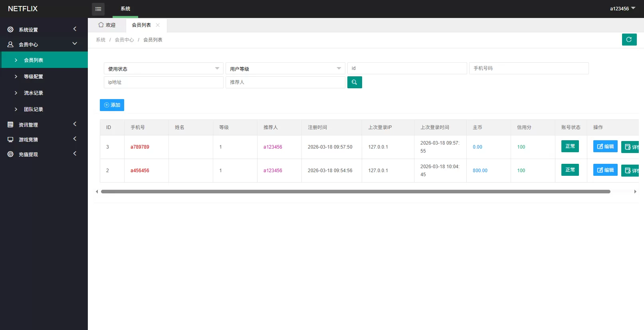Click the 资讯管理 sidebar icon
Image resolution: width=644 pixels, height=330 pixels.
(x=10, y=125)
